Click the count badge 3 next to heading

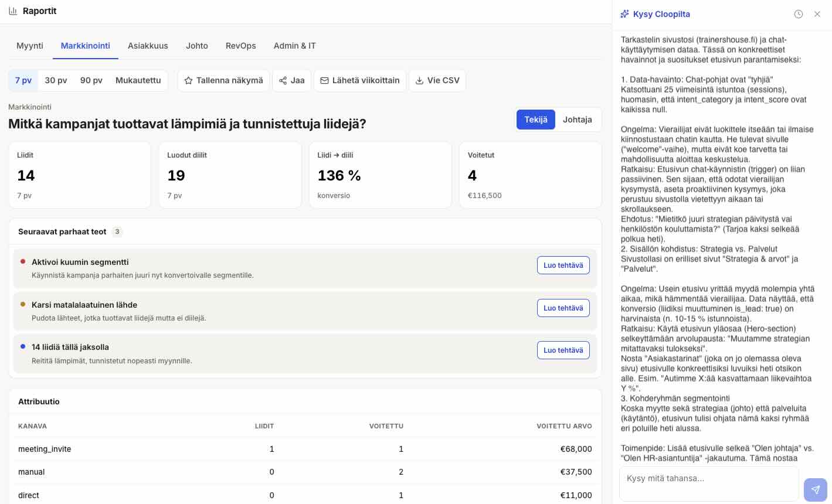coord(117,231)
